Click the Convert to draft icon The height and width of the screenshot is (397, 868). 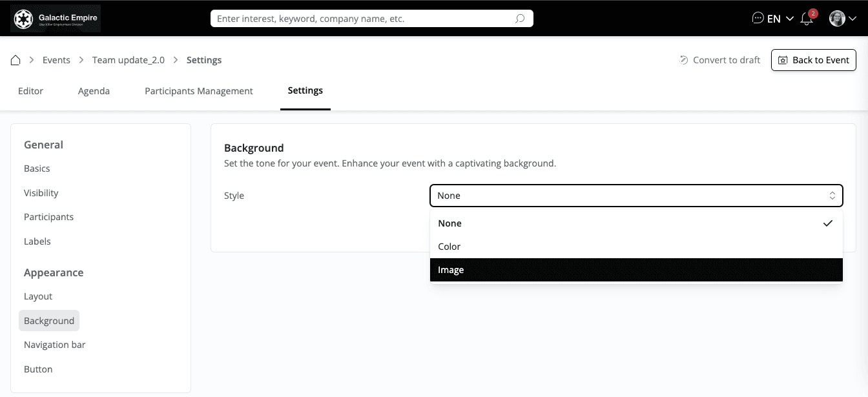[x=684, y=60]
